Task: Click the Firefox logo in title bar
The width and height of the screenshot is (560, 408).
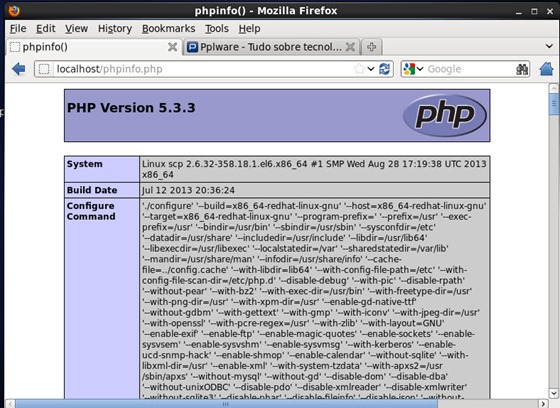Action: click(14, 11)
